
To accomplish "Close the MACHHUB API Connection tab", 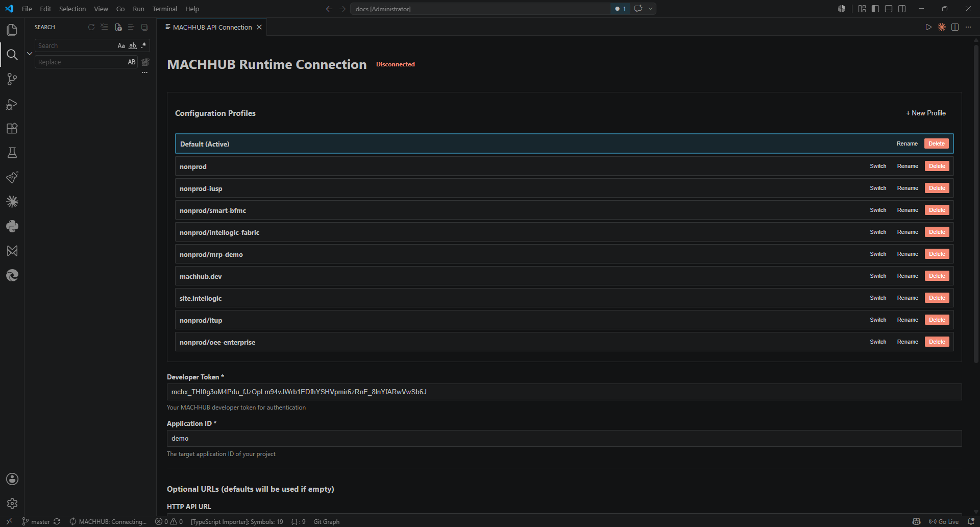I will 259,27.
